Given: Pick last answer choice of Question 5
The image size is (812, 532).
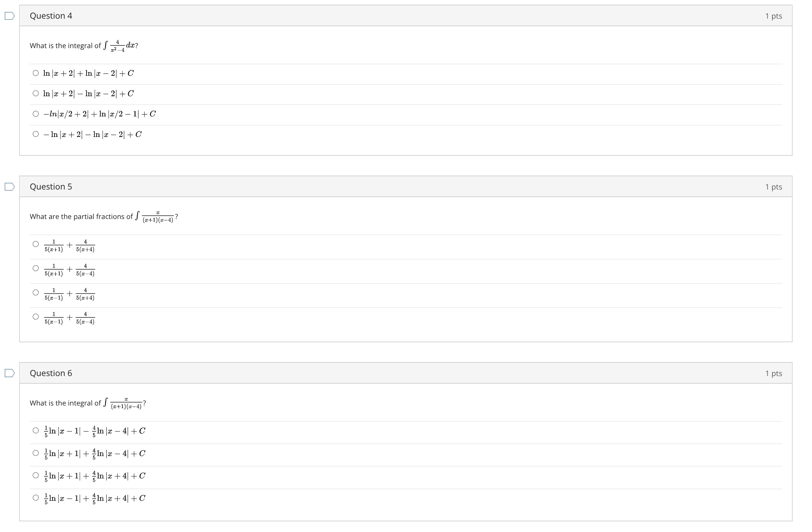Looking at the screenshot, I should (x=35, y=317).
